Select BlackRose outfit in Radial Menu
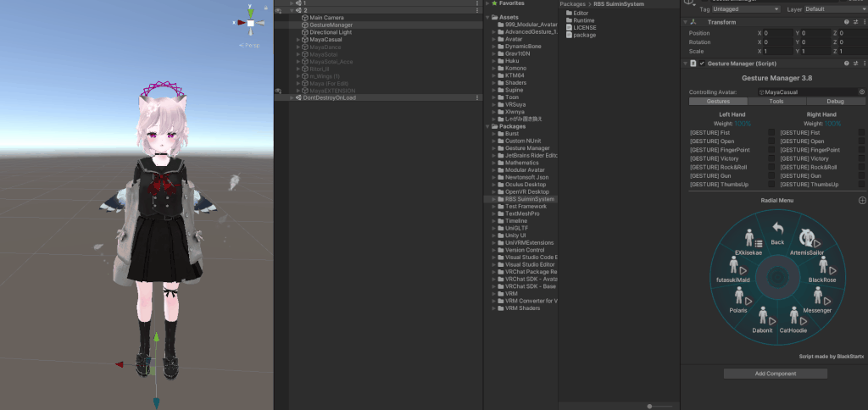868x410 pixels. coord(822,270)
